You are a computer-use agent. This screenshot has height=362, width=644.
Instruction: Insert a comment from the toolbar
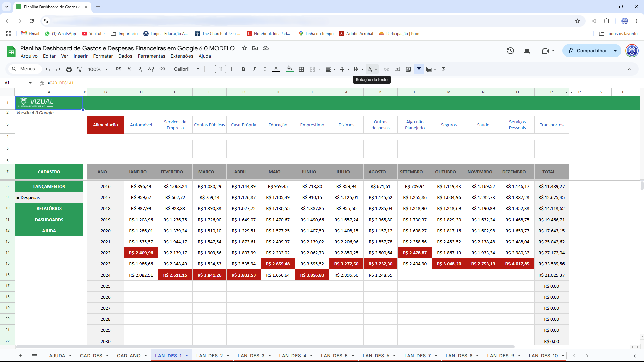click(x=397, y=69)
